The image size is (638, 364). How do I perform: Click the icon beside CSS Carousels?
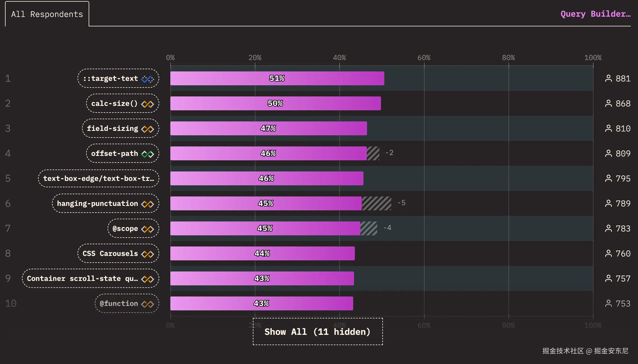point(148,254)
